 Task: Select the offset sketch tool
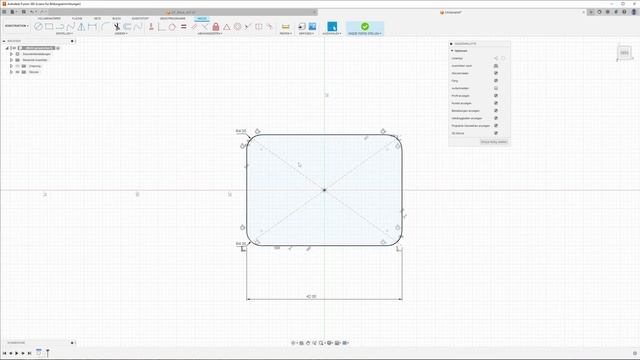coord(127,27)
